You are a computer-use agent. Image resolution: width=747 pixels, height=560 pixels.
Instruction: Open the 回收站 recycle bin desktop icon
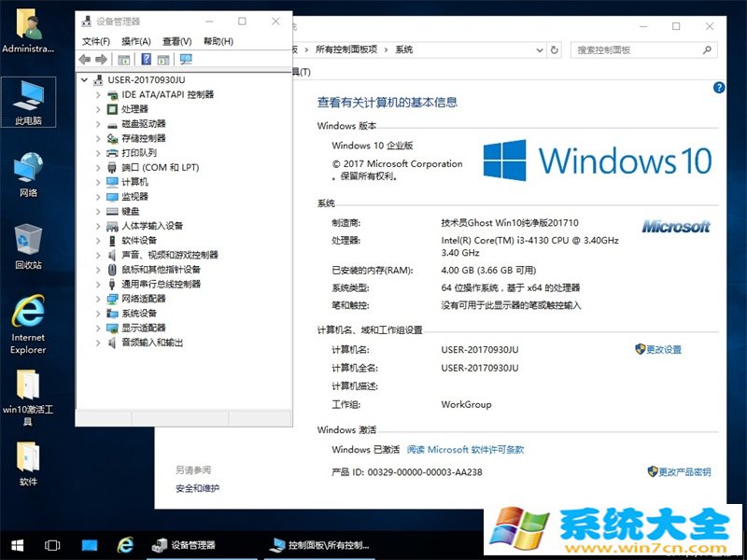(x=29, y=246)
